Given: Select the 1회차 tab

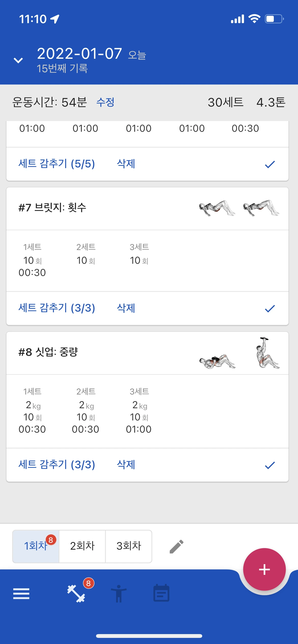Looking at the screenshot, I should coord(36,546).
